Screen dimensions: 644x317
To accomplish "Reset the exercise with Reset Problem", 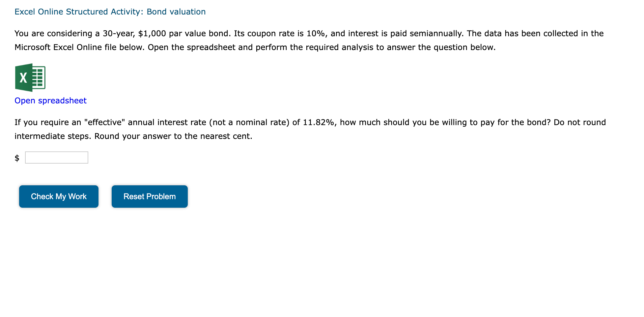I will coord(149,196).
